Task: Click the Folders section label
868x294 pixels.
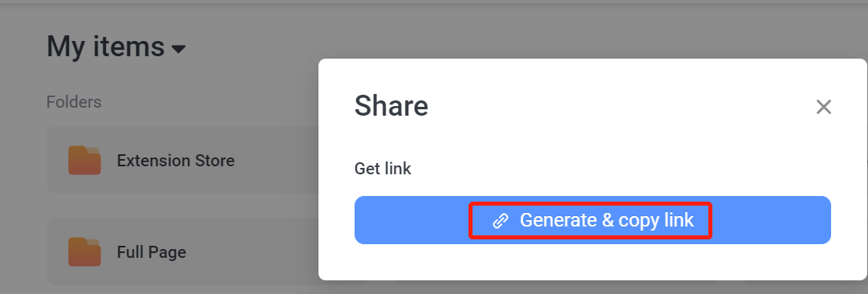Action: point(74,102)
